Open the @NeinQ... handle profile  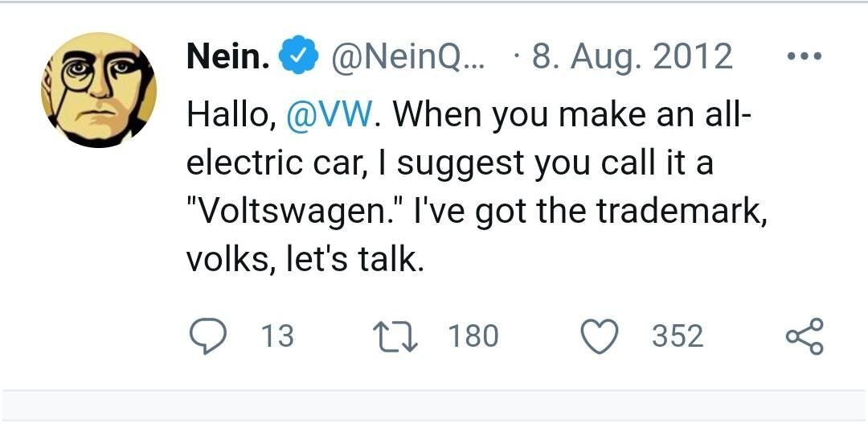408,57
